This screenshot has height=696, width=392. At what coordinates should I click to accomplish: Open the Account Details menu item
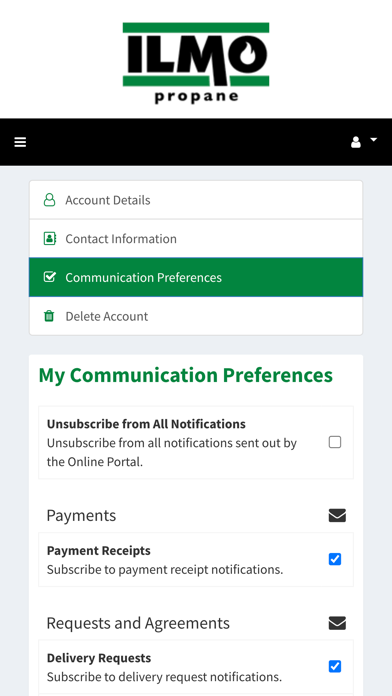pyautogui.click(x=196, y=200)
